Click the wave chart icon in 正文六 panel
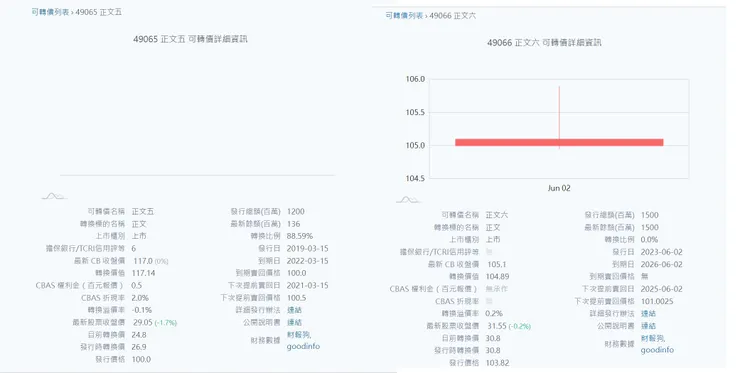The height and width of the screenshot is (373, 740). pyautogui.click(x=407, y=200)
